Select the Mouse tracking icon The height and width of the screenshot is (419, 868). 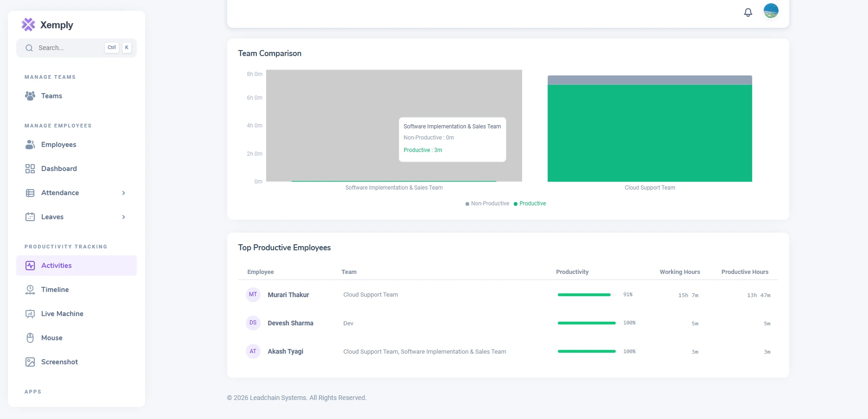click(x=30, y=338)
